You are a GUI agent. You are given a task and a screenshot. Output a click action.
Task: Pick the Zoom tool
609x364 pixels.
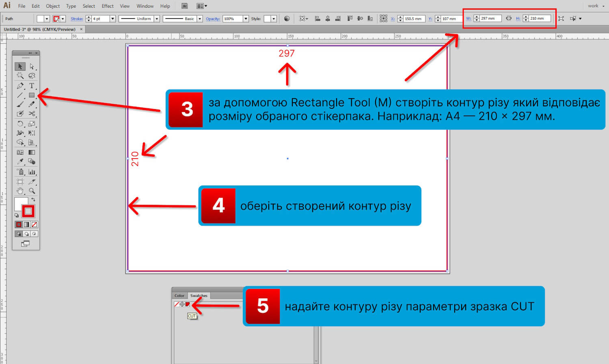point(32,191)
